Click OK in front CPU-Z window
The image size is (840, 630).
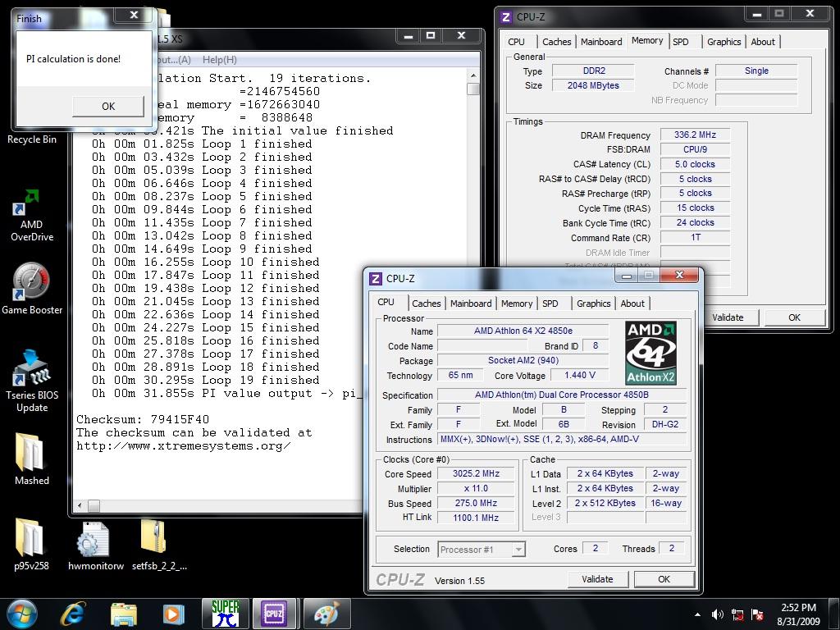pos(664,579)
